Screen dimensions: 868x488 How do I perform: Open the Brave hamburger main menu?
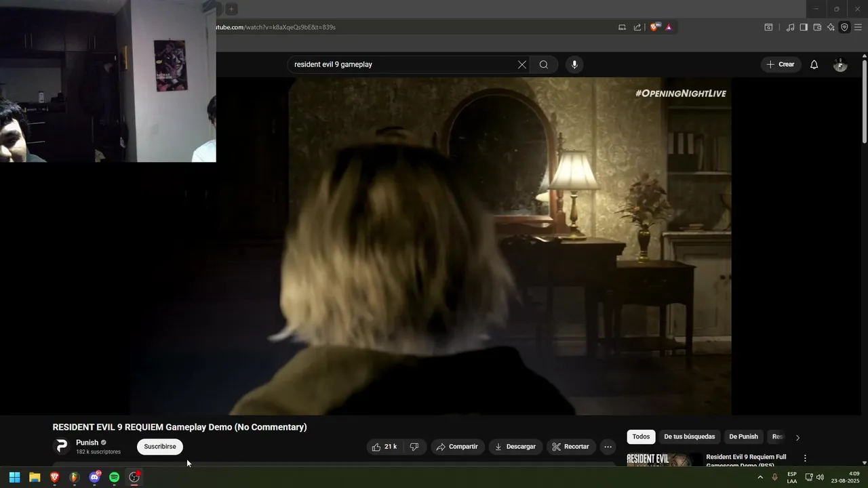tap(858, 27)
